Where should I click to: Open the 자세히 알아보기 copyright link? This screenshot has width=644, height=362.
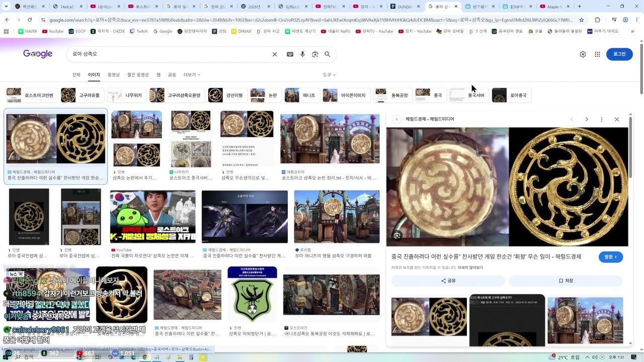470,267
